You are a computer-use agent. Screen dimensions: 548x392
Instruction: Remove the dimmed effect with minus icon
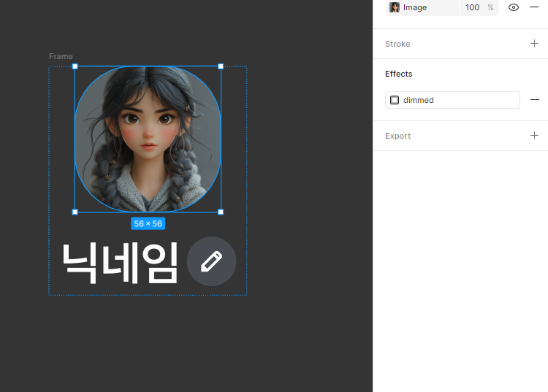pyautogui.click(x=534, y=100)
